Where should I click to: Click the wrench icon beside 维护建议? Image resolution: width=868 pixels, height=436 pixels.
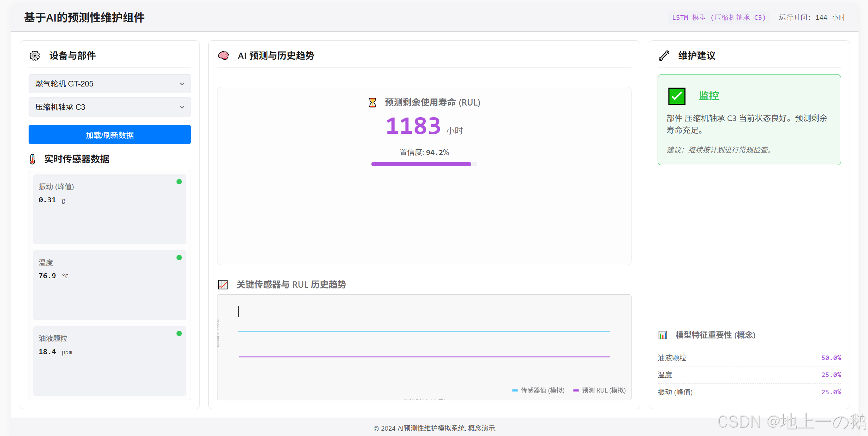point(664,55)
